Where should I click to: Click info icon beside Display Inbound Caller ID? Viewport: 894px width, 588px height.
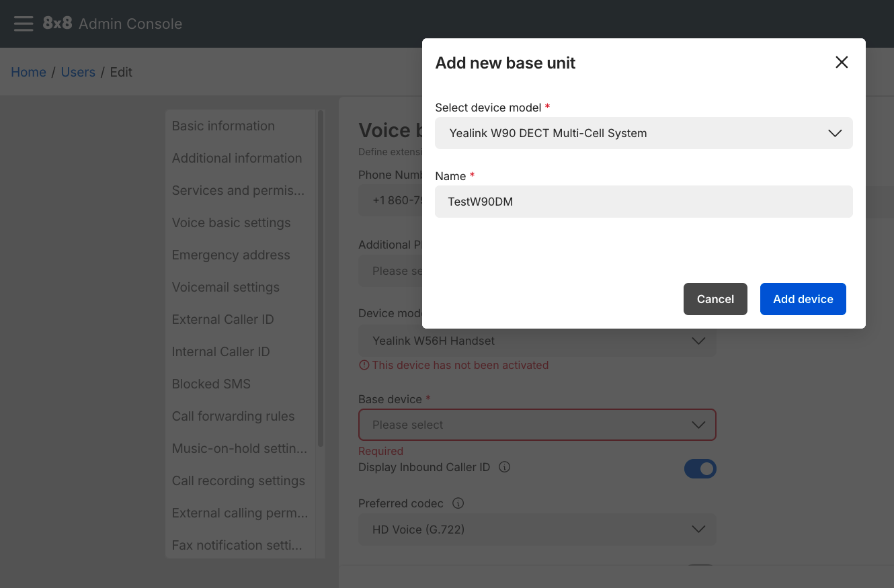[x=505, y=466]
